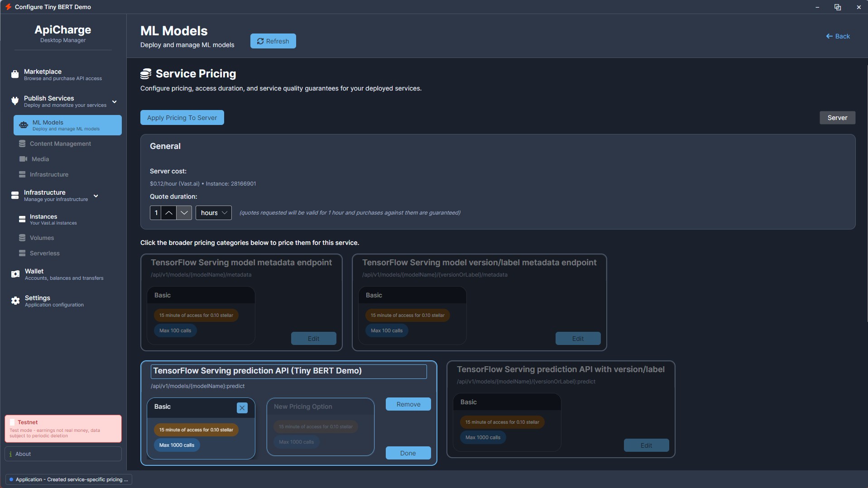The width and height of the screenshot is (868, 488).
Task: Click the prediction API name text field
Action: click(x=288, y=371)
